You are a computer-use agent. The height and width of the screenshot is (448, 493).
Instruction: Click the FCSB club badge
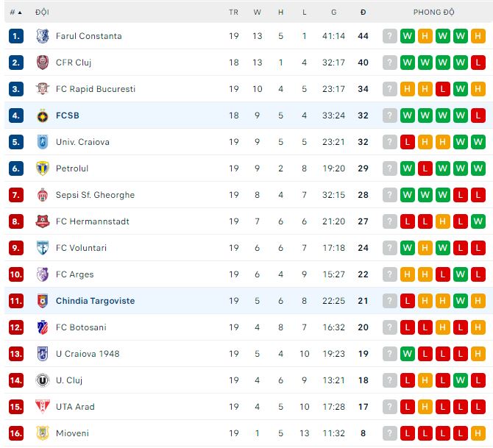(42, 115)
